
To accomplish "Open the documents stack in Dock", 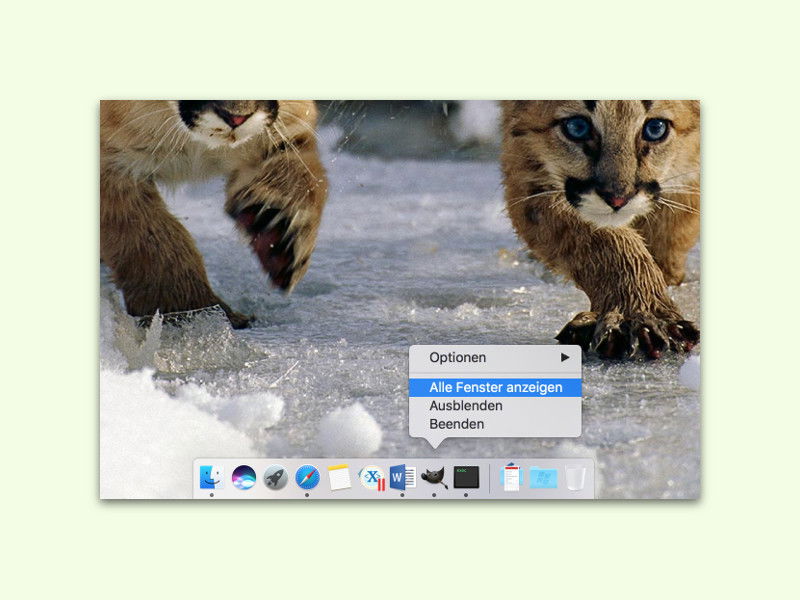I will 511,478.
